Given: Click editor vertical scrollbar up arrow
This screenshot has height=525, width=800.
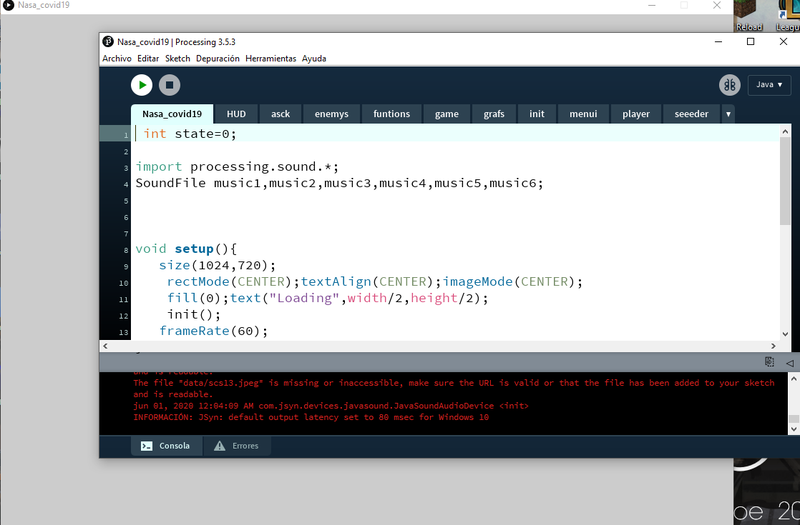Looking at the screenshot, I should 785,132.
